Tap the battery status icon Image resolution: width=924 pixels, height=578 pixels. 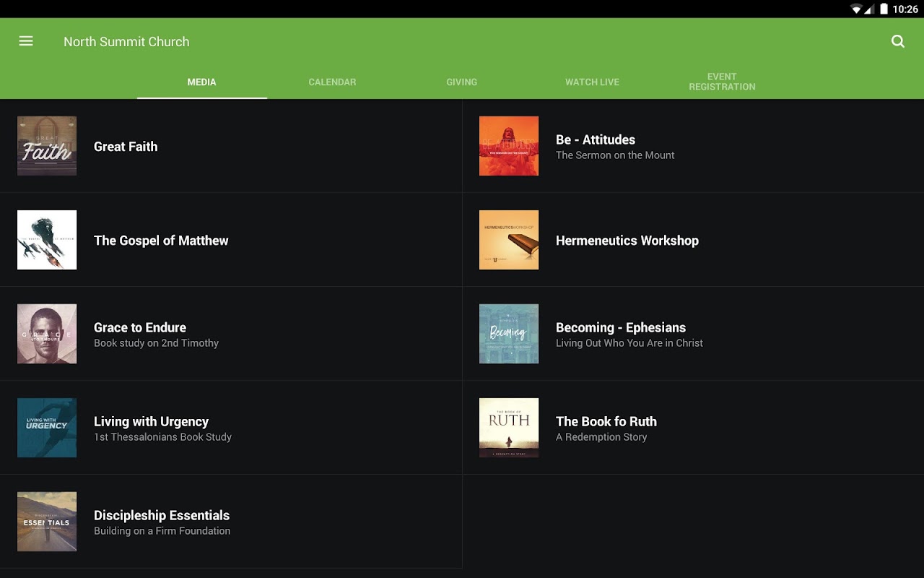884,9
